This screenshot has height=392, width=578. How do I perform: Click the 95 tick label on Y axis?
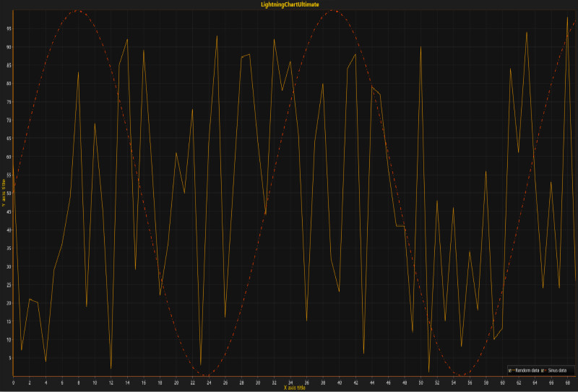8,29
